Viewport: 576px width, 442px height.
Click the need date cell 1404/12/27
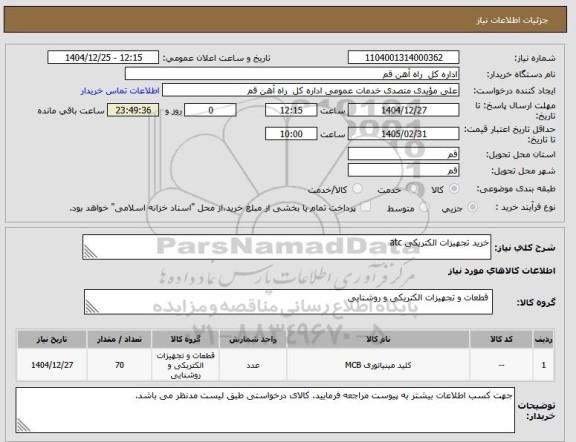click(52, 365)
